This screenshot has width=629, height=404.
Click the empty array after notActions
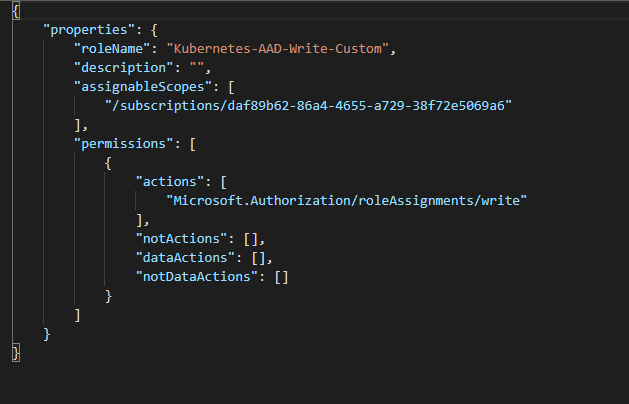click(x=251, y=239)
